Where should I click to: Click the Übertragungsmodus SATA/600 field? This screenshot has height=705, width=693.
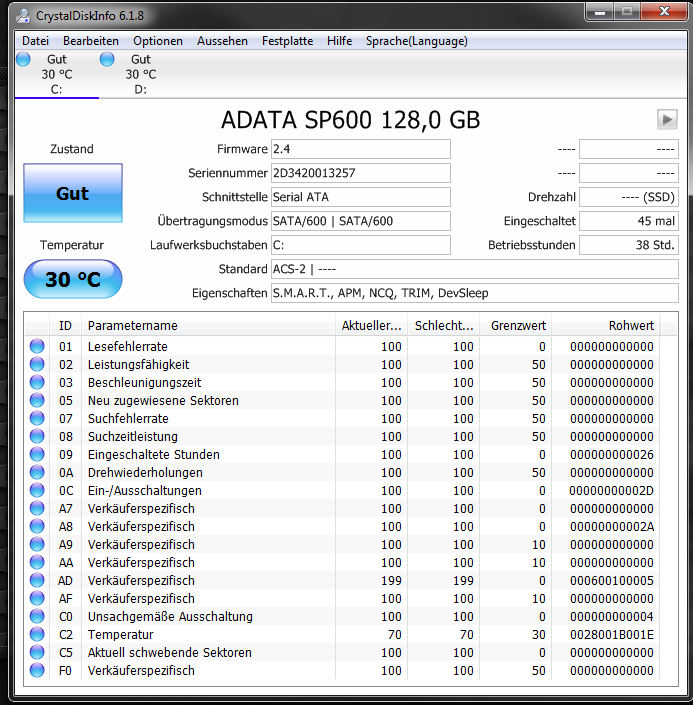tap(361, 221)
